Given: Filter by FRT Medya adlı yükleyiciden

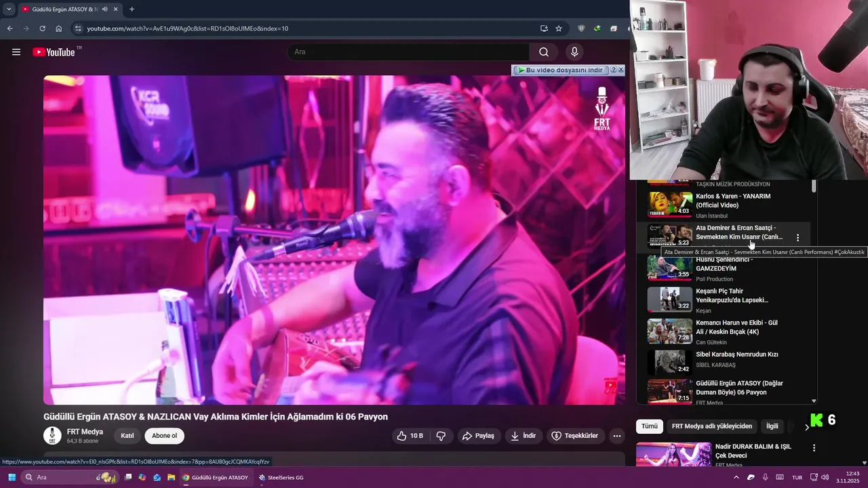Looking at the screenshot, I should coord(711,426).
